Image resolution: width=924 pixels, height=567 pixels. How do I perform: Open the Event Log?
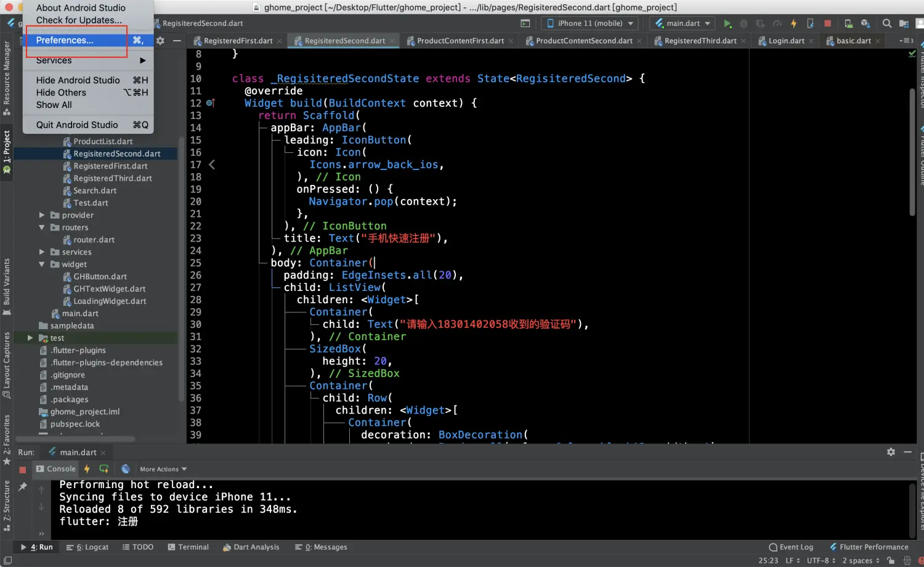791,547
